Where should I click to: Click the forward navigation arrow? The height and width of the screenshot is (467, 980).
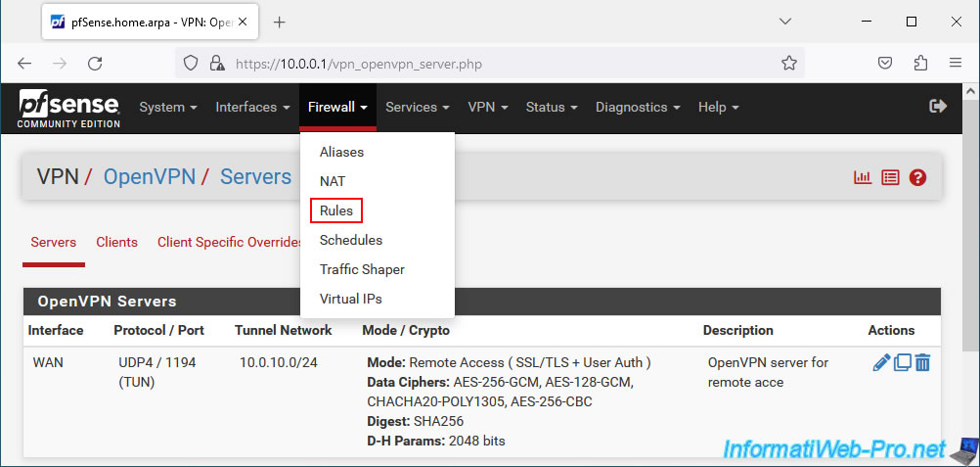pyautogui.click(x=60, y=64)
